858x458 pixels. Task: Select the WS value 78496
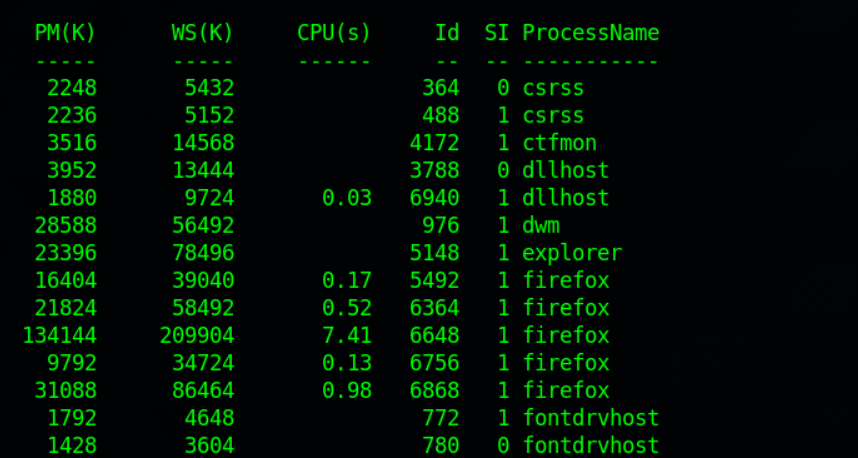click(203, 253)
